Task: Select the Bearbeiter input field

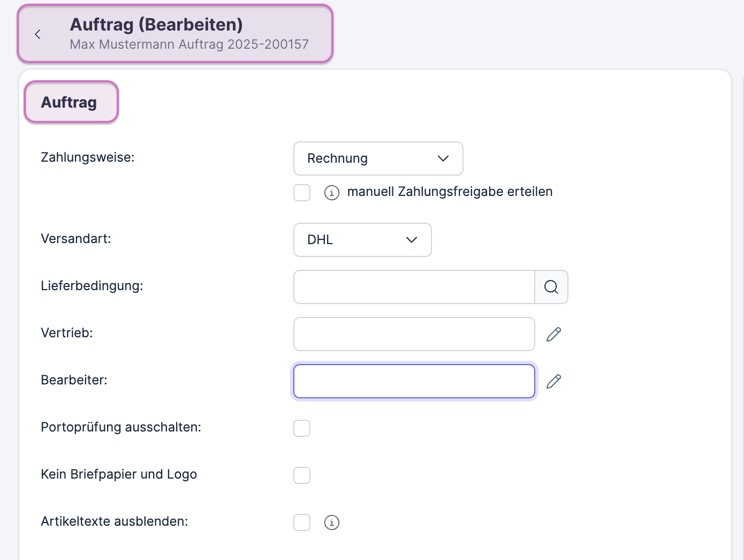Action: click(414, 381)
